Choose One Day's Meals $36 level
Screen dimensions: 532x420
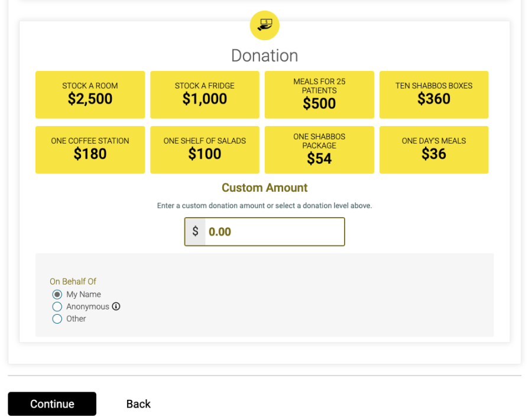pyautogui.click(x=434, y=150)
